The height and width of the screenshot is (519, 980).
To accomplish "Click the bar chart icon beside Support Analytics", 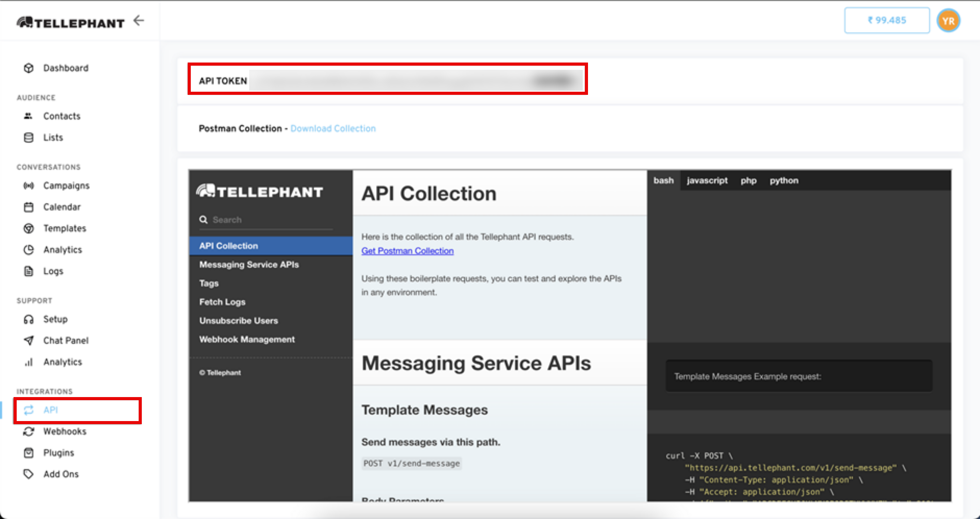I will pyautogui.click(x=29, y=362).
